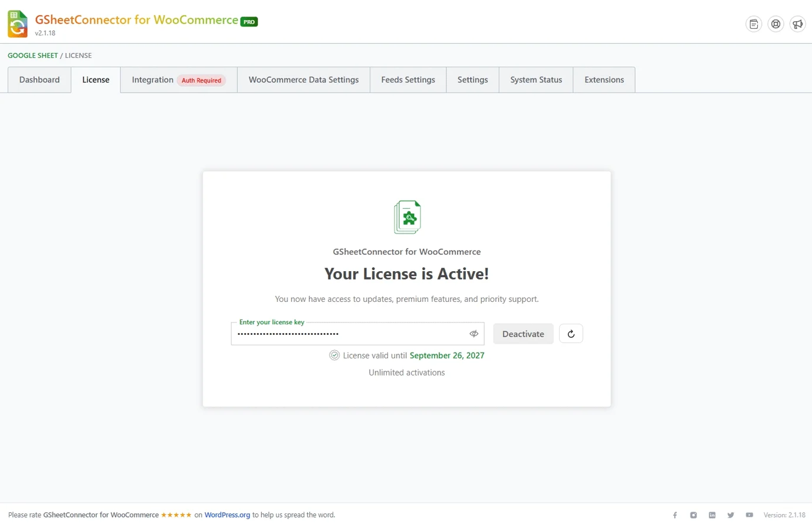812x527 pixels.
Task: Deactivate the license
Action: (x=523, y=334)
